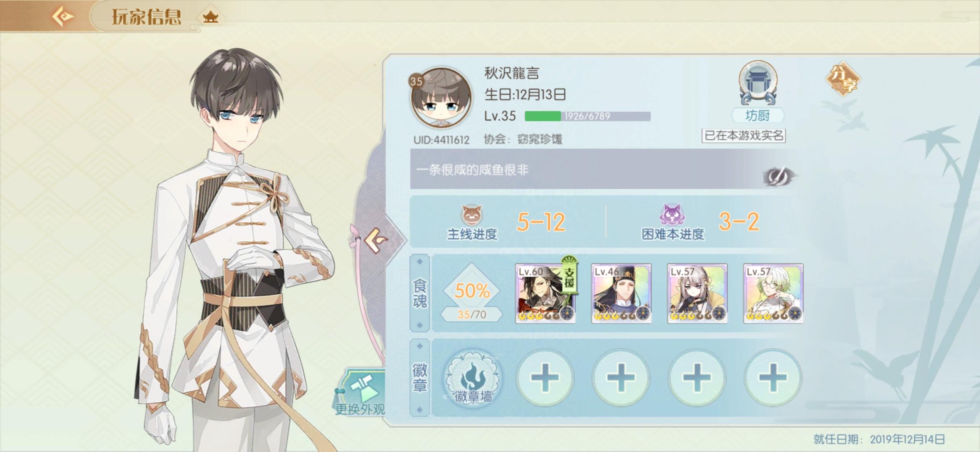Tap the purple cat hard-mode icon

coord(672,215)
